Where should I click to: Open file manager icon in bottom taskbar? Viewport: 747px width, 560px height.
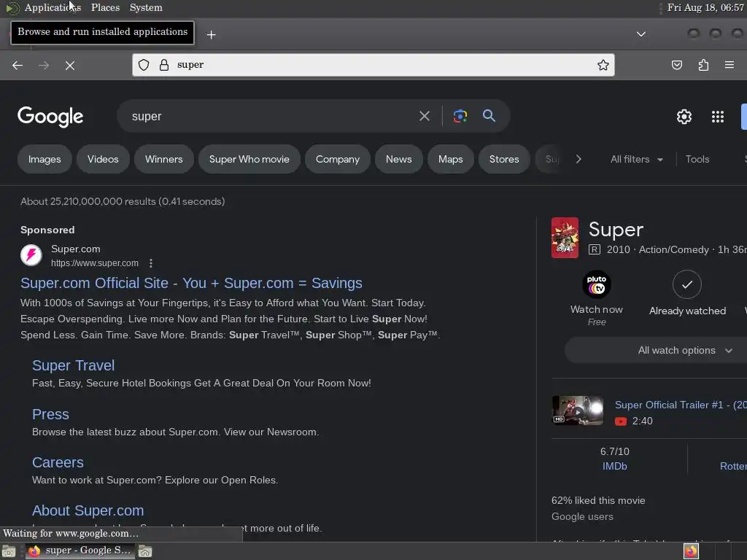(x=145, y=551)
